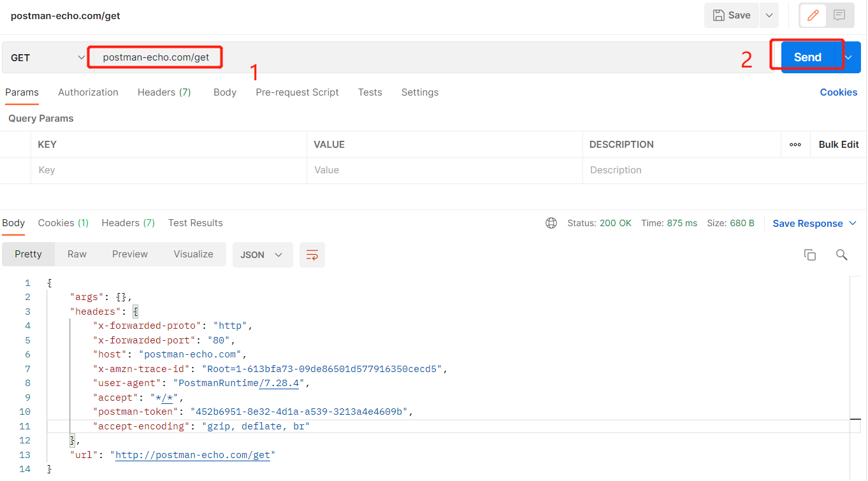The width and height of the screenshot is (868, 481).
Task: Click the response search magnifier icon
Action: pyautogui.click(x=842, y=255)
